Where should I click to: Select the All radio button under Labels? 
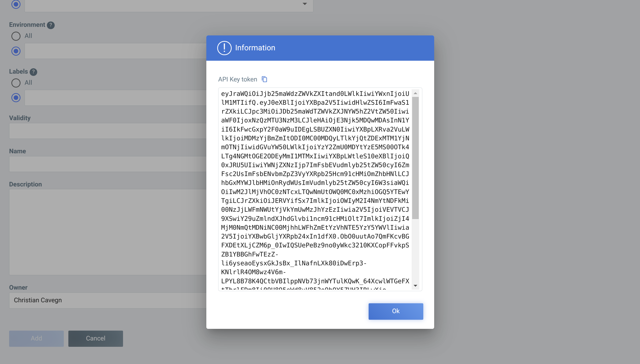[x=16, y=83]
